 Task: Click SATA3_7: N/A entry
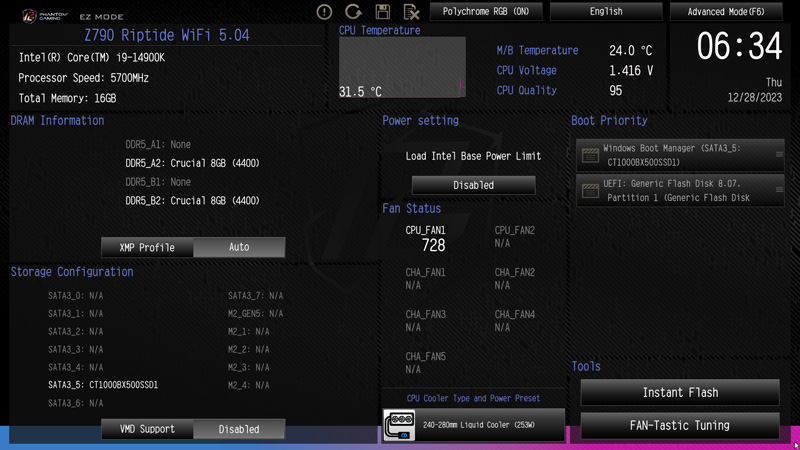pyautogui.click(x=255, y=295)
